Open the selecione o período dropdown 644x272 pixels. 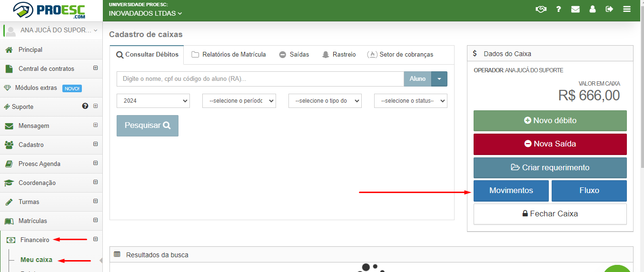239,101
